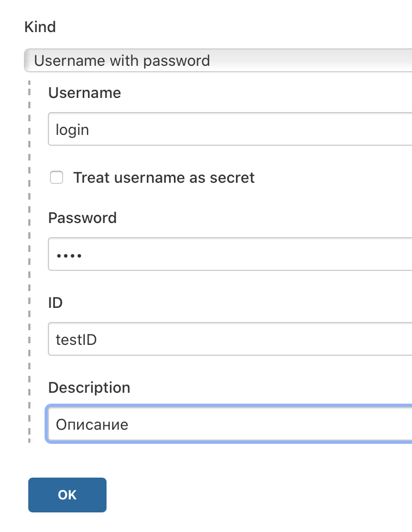The height and width of the screenshot is (532, 412).
Task: Click the 'Username' field label
Action: point(84,92)
